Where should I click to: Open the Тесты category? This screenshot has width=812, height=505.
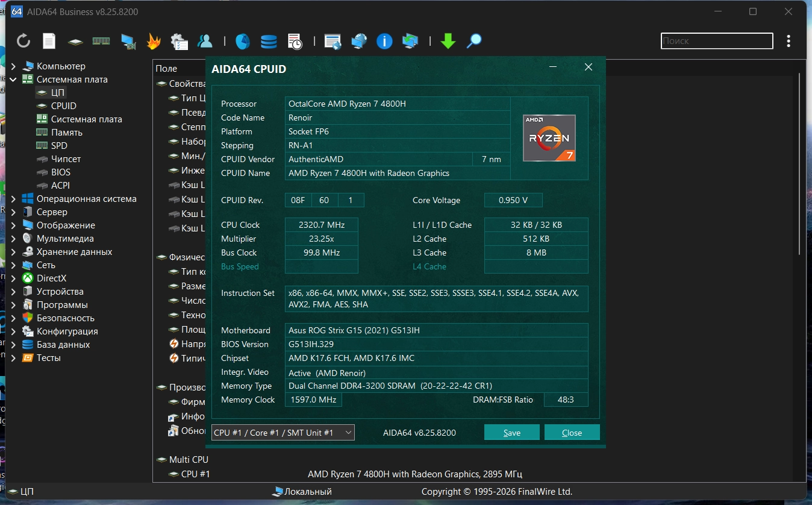[48, 358]
